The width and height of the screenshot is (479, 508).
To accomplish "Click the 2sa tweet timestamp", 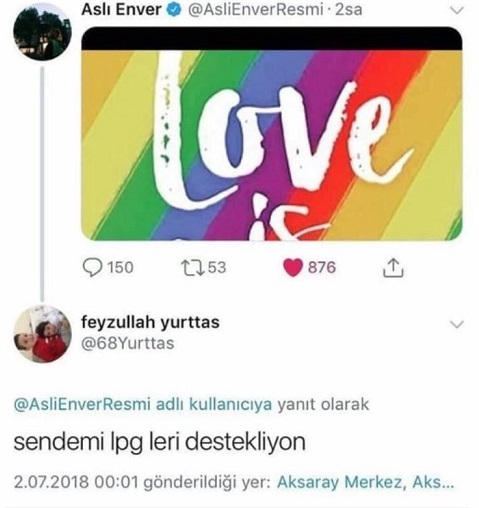I will (x=348, y=10).
